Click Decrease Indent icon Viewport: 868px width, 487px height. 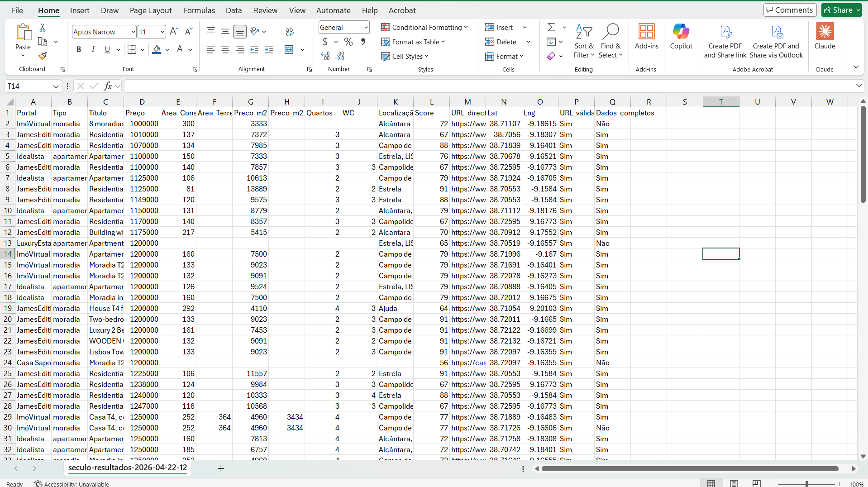pyautogui.click(x=254, y=49)
